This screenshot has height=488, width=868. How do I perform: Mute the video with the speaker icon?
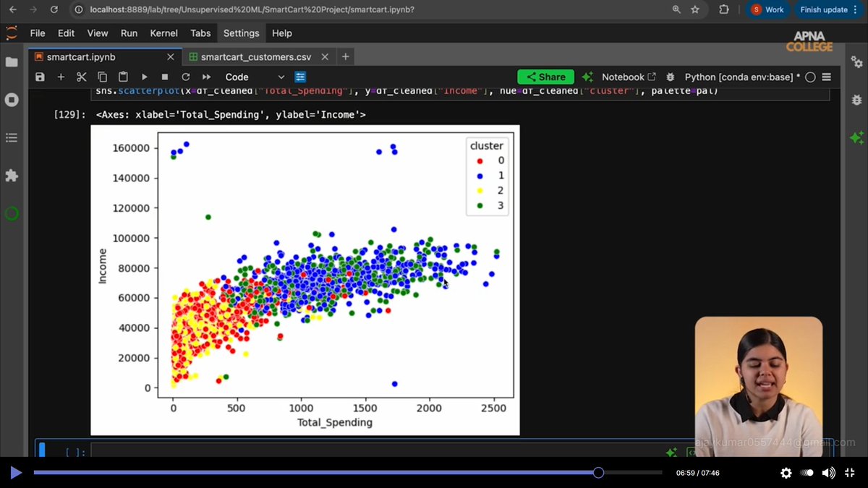[829, 473]
